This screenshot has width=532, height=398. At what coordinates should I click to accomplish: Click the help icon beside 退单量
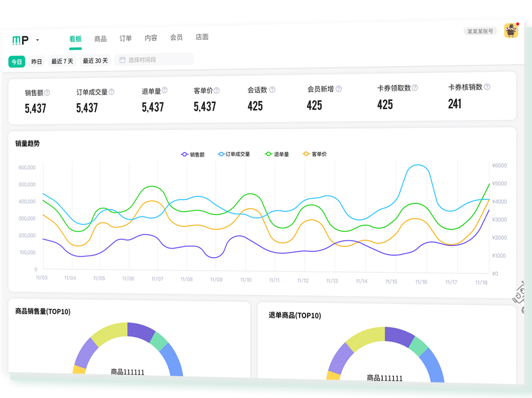164,90
